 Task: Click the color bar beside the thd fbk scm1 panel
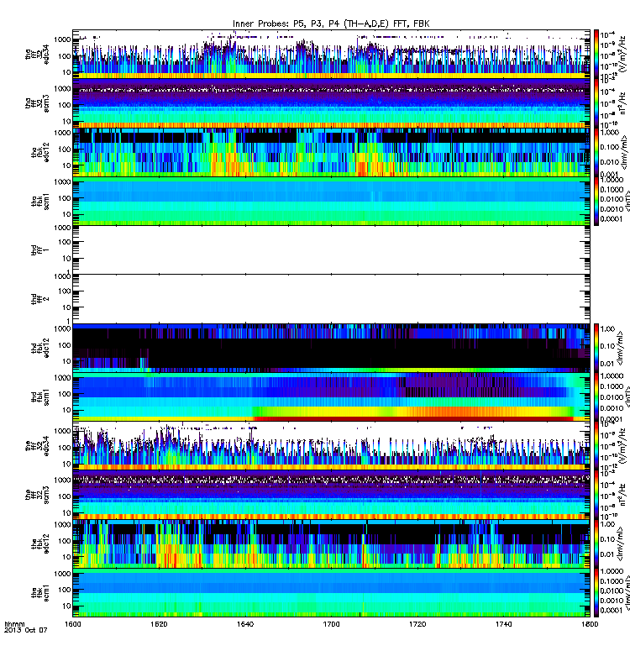click(596, 396)
